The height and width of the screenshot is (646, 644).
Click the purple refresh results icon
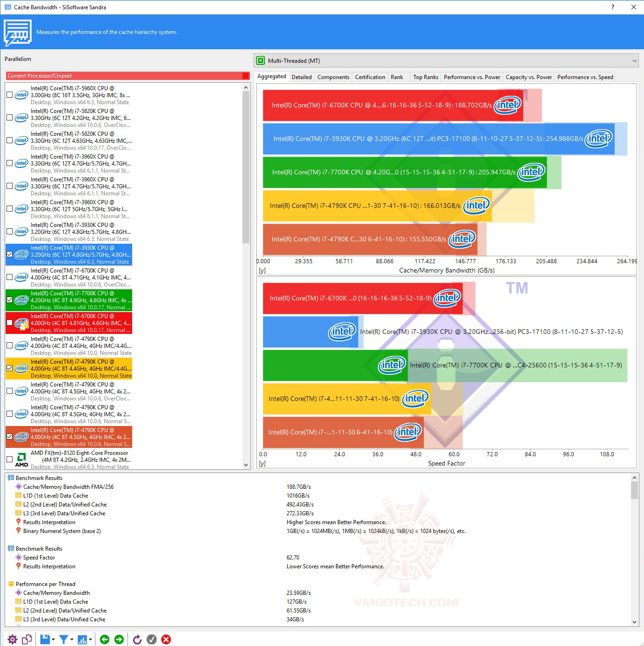(137, 639)
